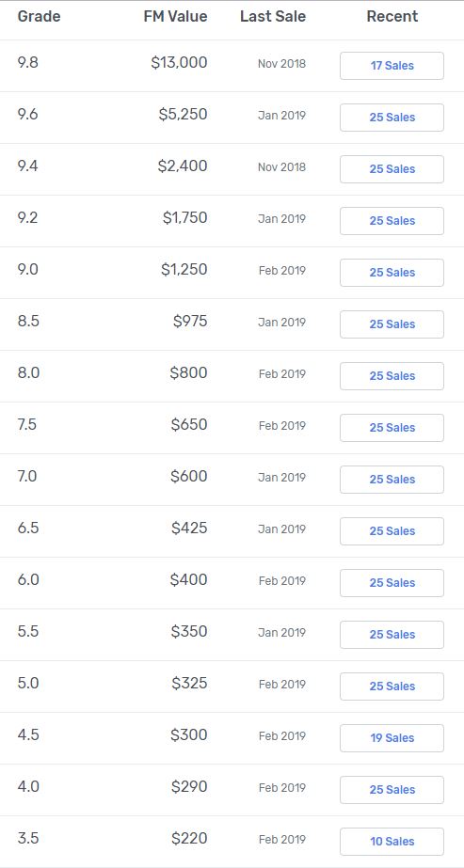View 25 Sales for grade 4.0
464x868 pixels.
click(x=392, y=790)
